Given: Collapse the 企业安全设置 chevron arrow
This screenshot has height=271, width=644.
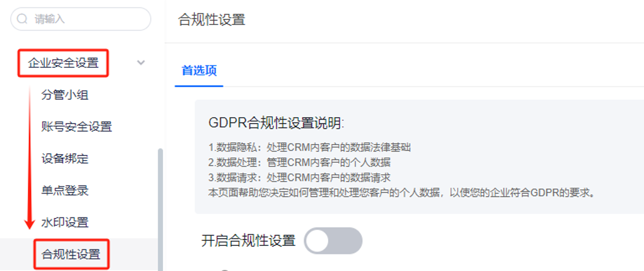Looking at the screenshot, I should coord(141,63).
